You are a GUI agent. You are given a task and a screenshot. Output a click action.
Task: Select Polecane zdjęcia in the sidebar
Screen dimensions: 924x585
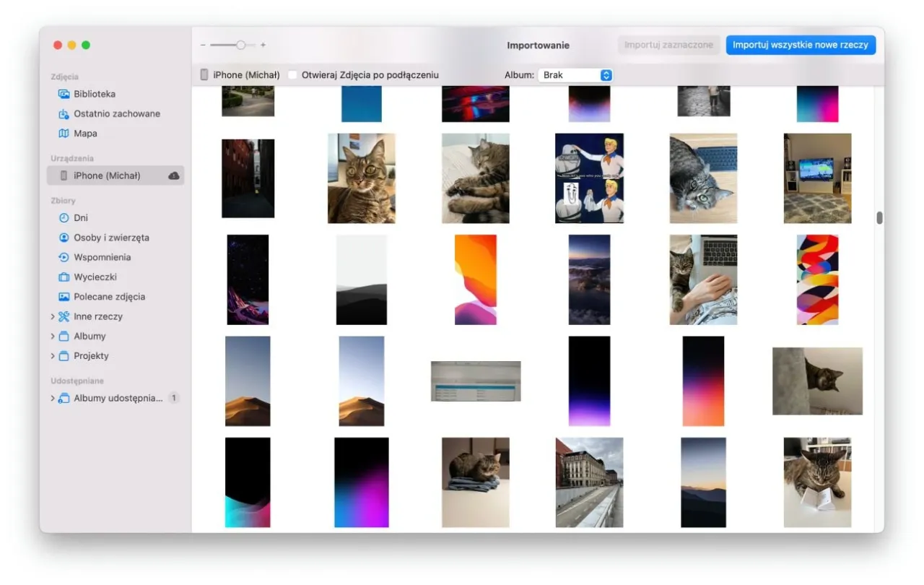click(x=109, y=296)
